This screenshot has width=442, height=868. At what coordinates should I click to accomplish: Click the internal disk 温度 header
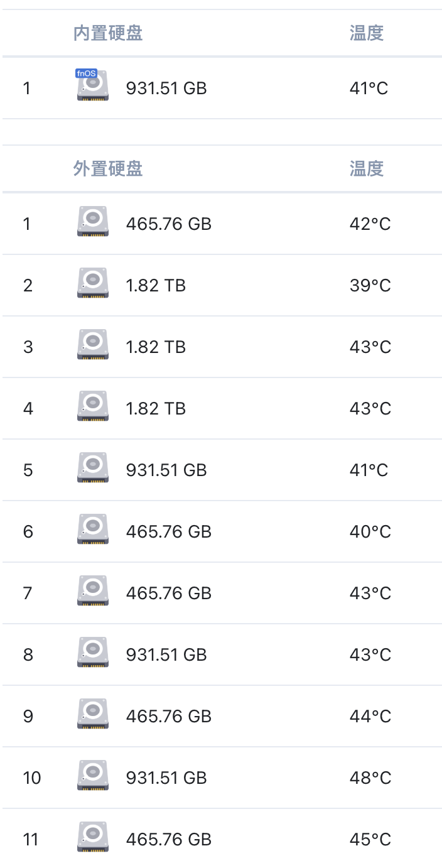[367, 33]
